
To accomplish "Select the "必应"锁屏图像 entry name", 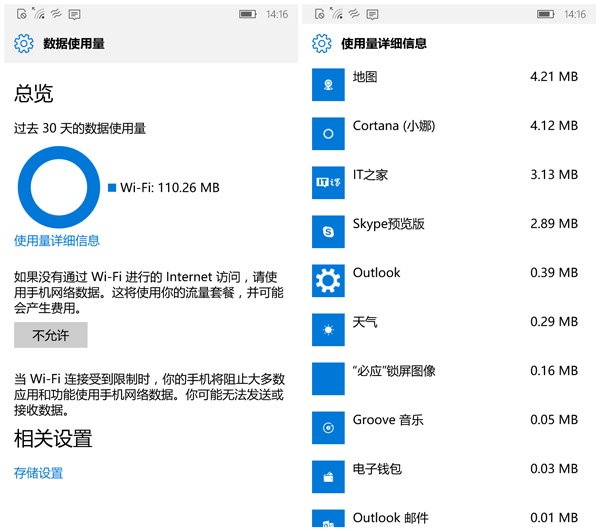I will [x=394, y=371].
